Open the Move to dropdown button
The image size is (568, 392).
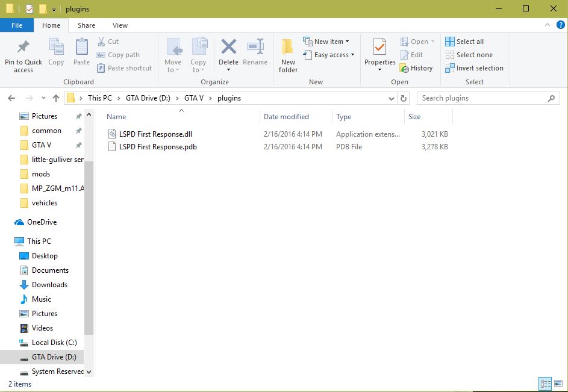[173, 55]
